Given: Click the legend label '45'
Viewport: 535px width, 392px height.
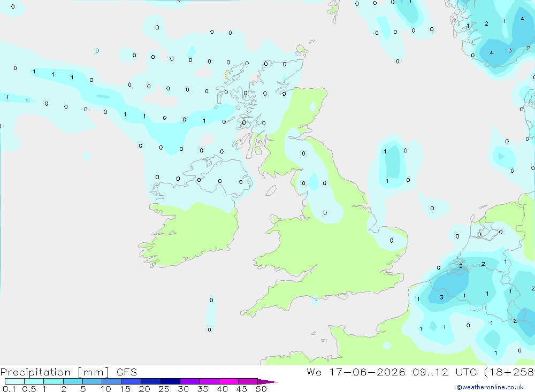Looking at the screenshot, I should pyautogui.click(x=242, y=389).
